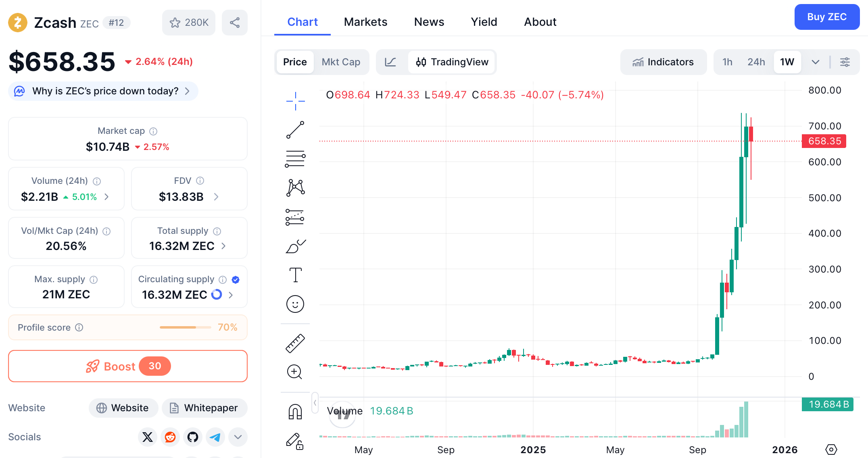The height and width of the screenshot is (458, 868).
Task: Click the Profile score progress bar
Action: pyautogui.click(x=185, y=327)
